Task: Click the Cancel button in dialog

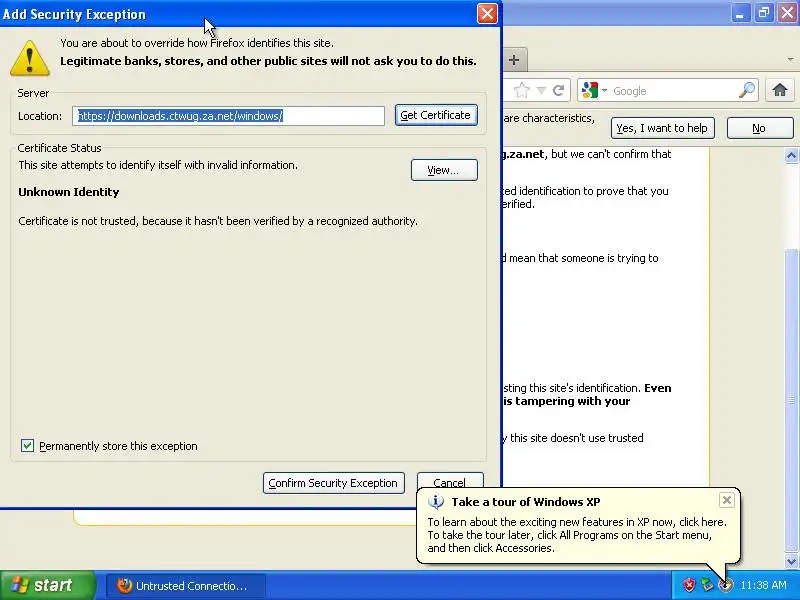Action: 449,482
